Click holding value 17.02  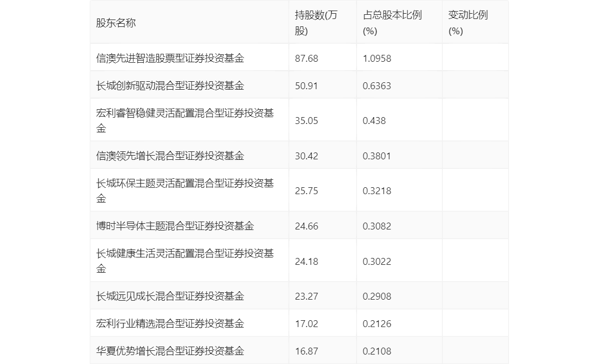(306, 324)
